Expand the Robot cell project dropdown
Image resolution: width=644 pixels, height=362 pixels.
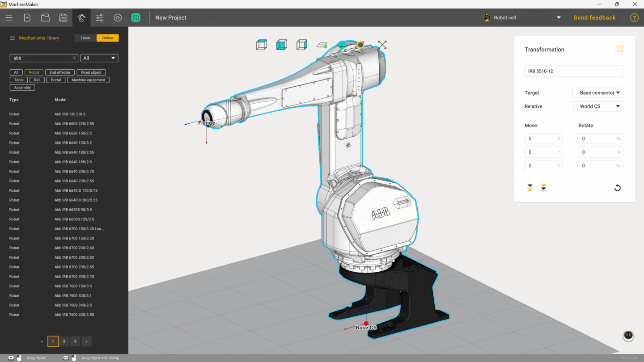(x=559, y=17)
